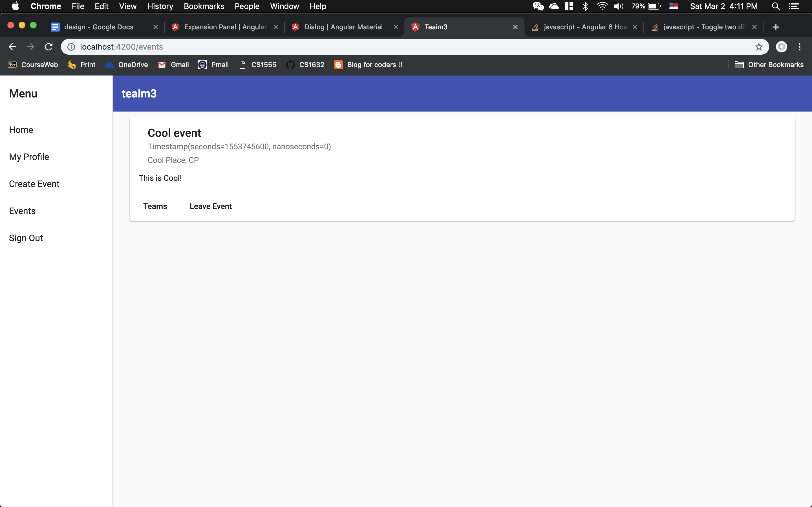Viewport: 812px width, 507px height.
Task: Click the new tab plus icon
Action: 776,27
